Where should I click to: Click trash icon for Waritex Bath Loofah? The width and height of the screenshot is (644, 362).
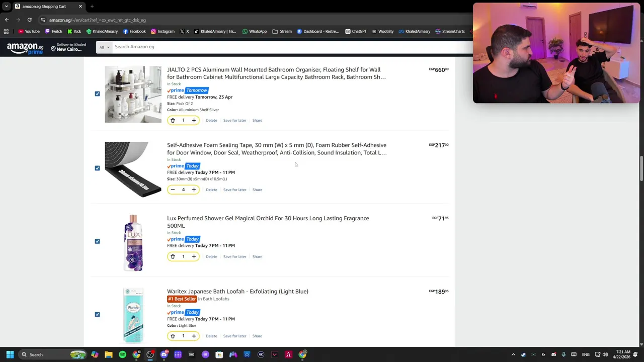(173, 336)
